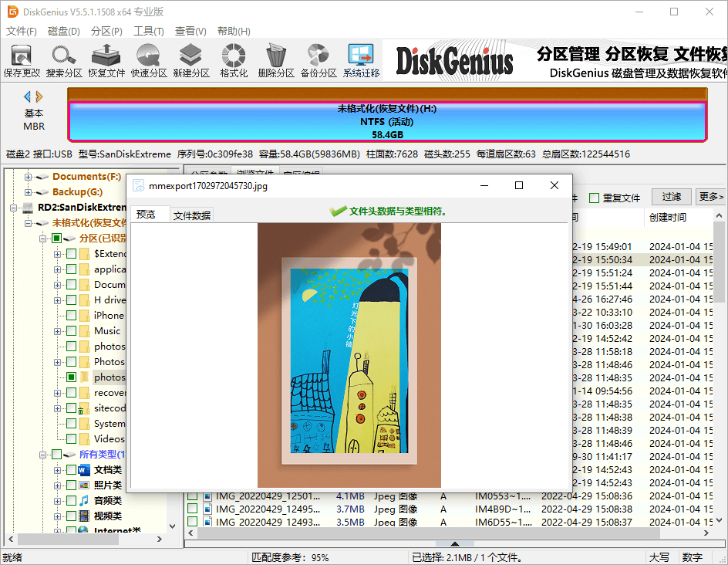
Task: Expand the 视频类 node
Action: point(57,516)
